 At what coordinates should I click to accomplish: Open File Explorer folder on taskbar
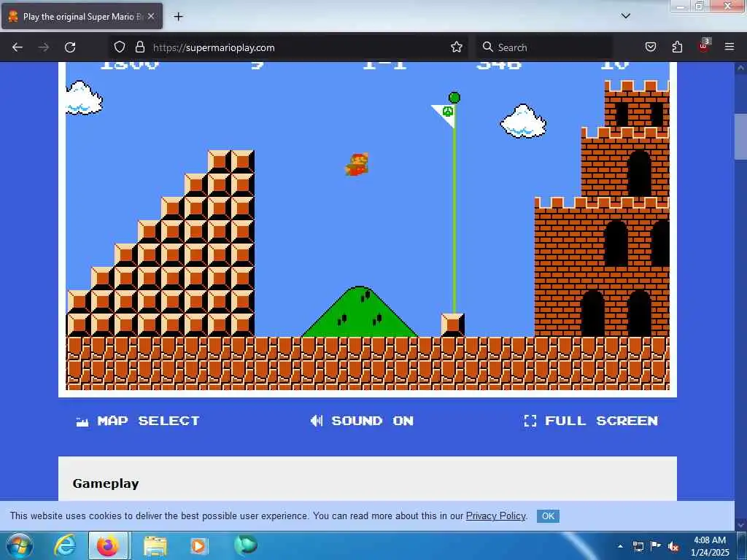point(155,546)
